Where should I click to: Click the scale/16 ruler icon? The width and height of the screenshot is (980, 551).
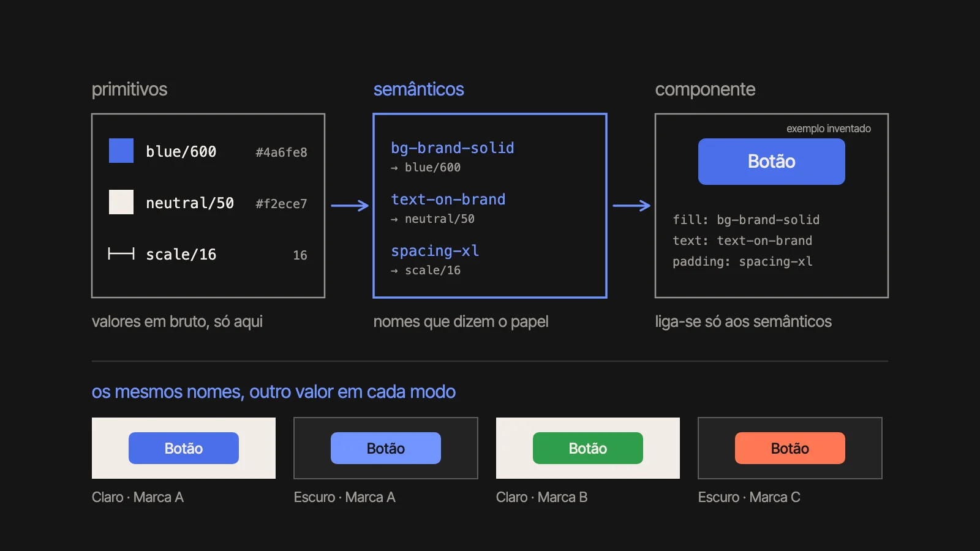[x=121, y=253]
